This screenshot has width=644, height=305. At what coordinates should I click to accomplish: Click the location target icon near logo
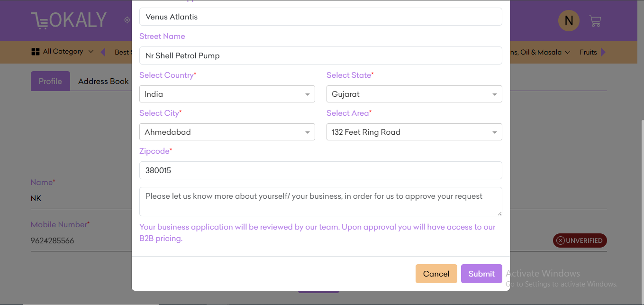click(x=127, y=20)
